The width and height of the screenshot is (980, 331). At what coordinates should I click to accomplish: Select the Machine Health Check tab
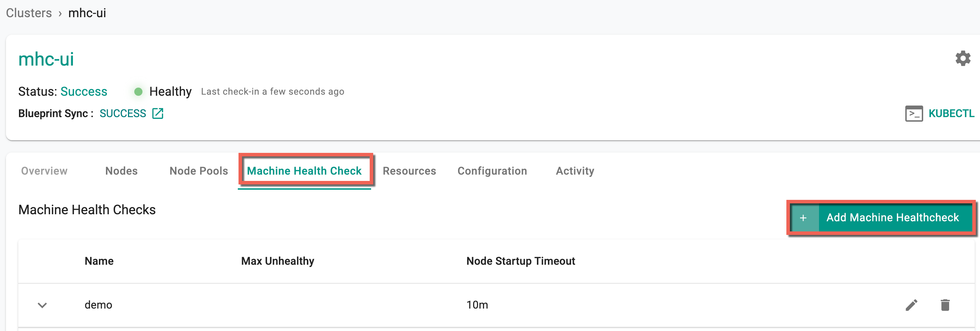[304, 171]
